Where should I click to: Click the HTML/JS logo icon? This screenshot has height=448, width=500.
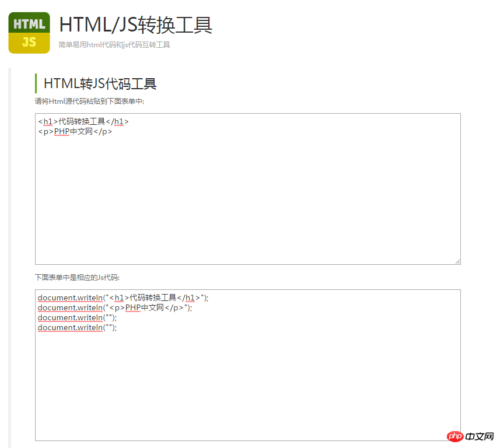click(x=29, y=32)
